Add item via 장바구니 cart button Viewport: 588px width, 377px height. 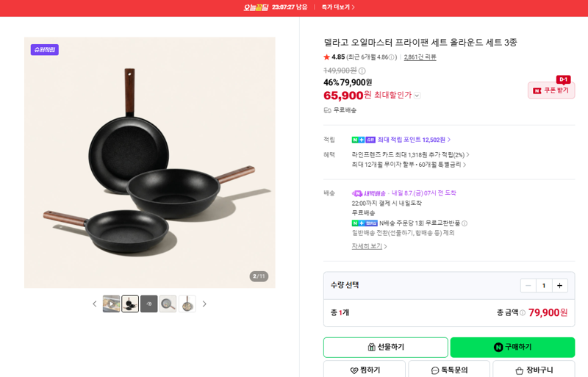tap(534, 370)
